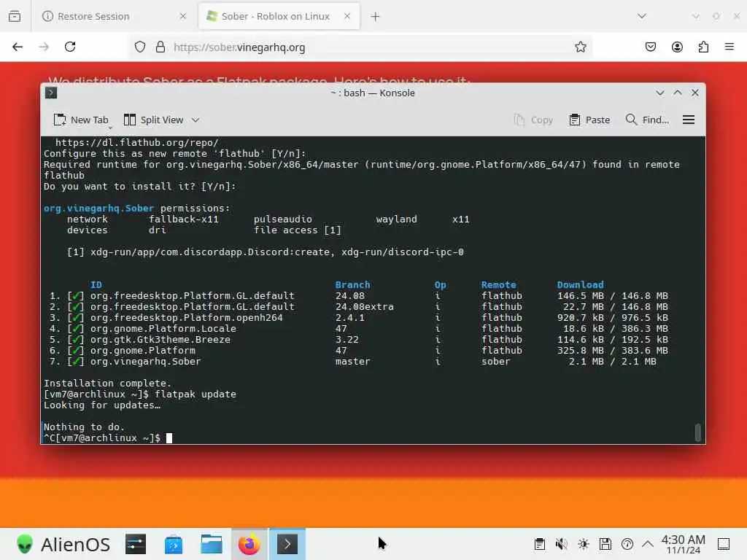Open a new Firefox tab
The height and width of the screenshot is (560, 747).
[x=375, y=16]
